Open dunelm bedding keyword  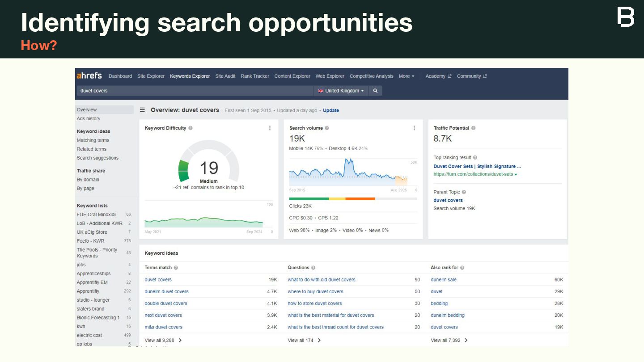click(448, 316)
